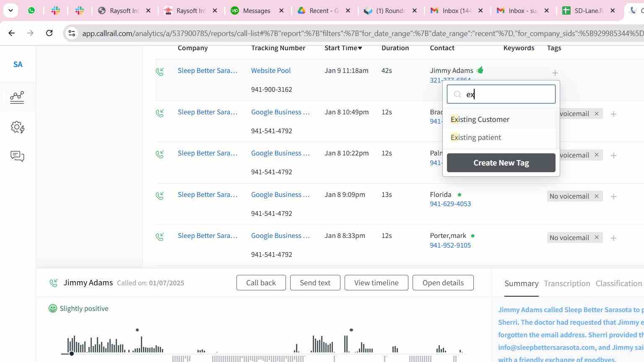The width and height of the screenshot is (644, 362).
Task: Remove No voicemail tag on Florida call
Action: click(x=597, y=196)
